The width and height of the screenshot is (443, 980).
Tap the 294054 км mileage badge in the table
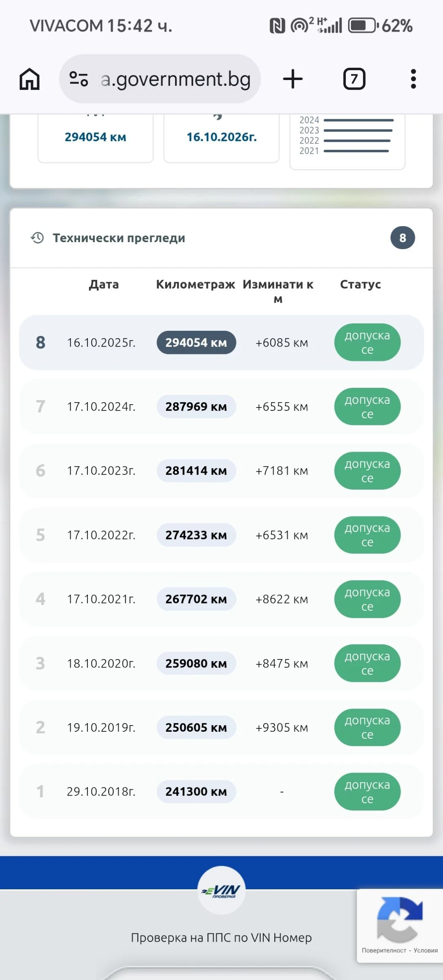pyautogui.click(x=196, y=343)
